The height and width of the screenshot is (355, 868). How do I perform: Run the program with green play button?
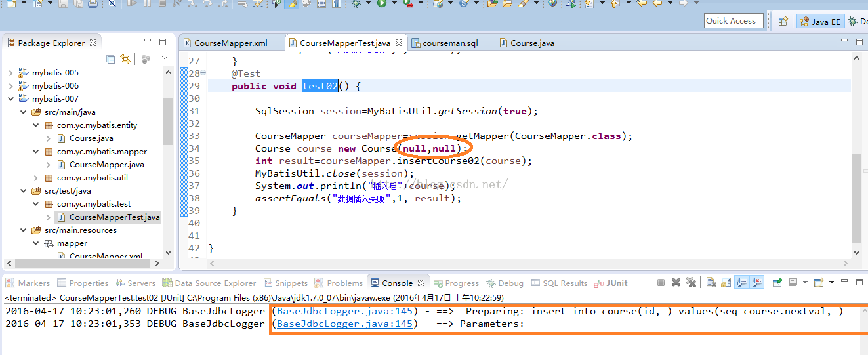(x=381, y=4)
